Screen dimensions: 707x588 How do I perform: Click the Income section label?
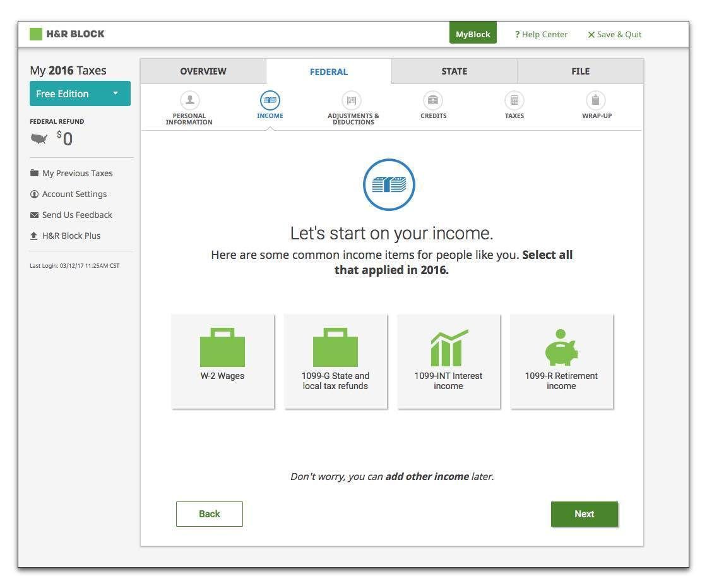click(x=270, y=116)
